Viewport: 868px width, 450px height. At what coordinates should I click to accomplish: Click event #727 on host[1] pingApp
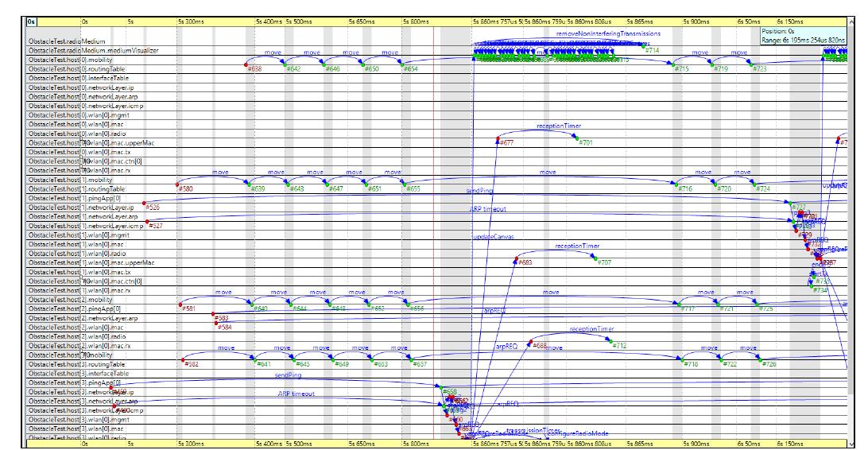coord(790,204)
